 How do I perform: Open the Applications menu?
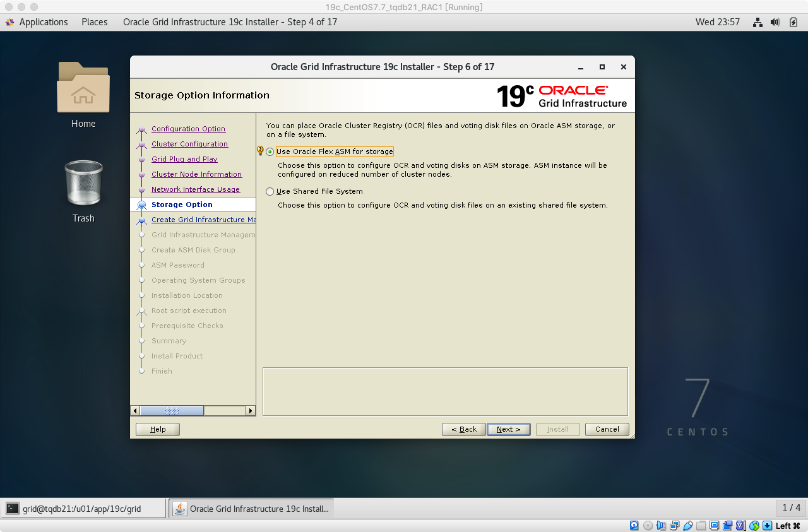(44, 22)
